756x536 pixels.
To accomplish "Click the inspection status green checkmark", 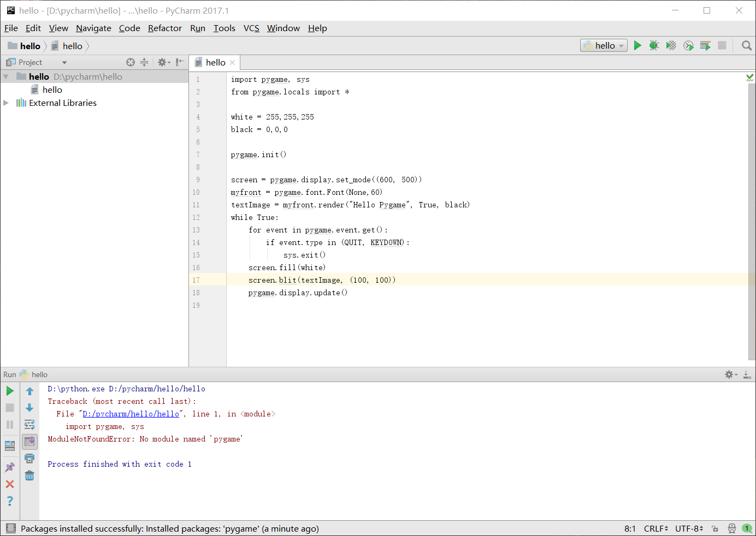I will point(750,78).
